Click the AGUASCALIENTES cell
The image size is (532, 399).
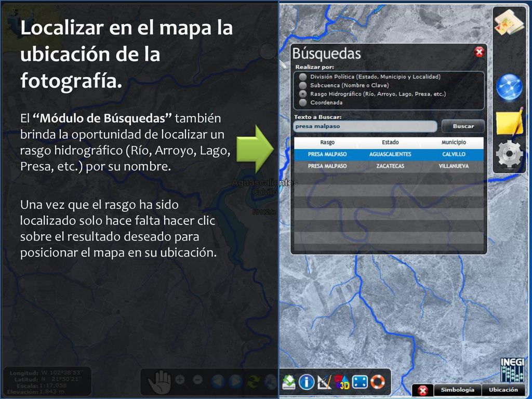click(x=390, y=154)
